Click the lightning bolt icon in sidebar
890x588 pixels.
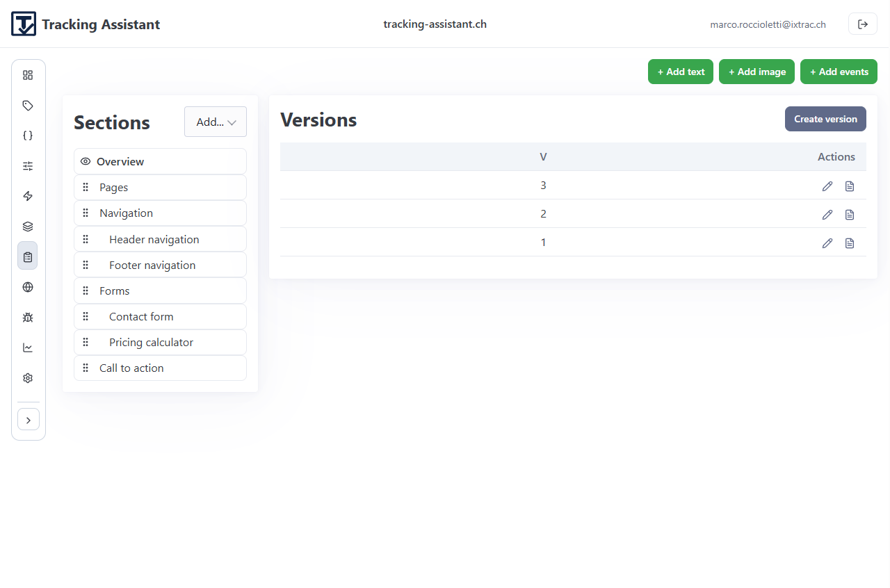click(x=28, y=196)
